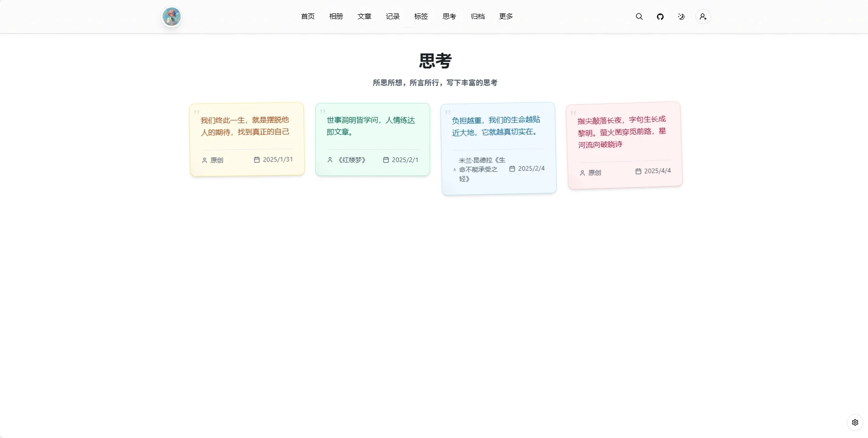Click author icon on the pink card
This screenshot has height=438, width=868.
click(x=582, y=173)
